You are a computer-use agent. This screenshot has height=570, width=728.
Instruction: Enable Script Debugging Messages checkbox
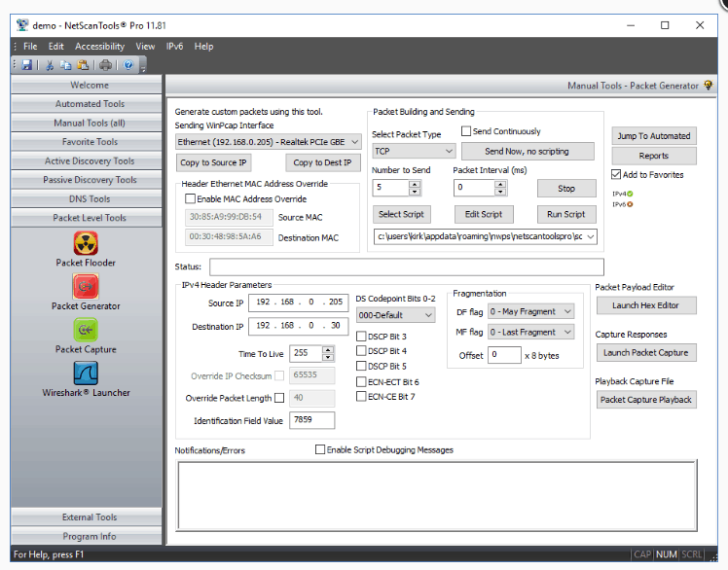click(320, 449)
